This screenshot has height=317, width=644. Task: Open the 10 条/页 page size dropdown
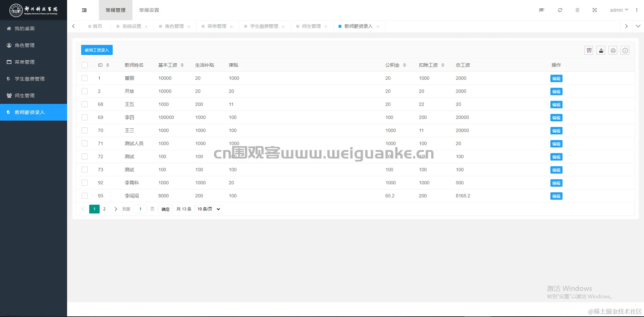pos(208,209)
